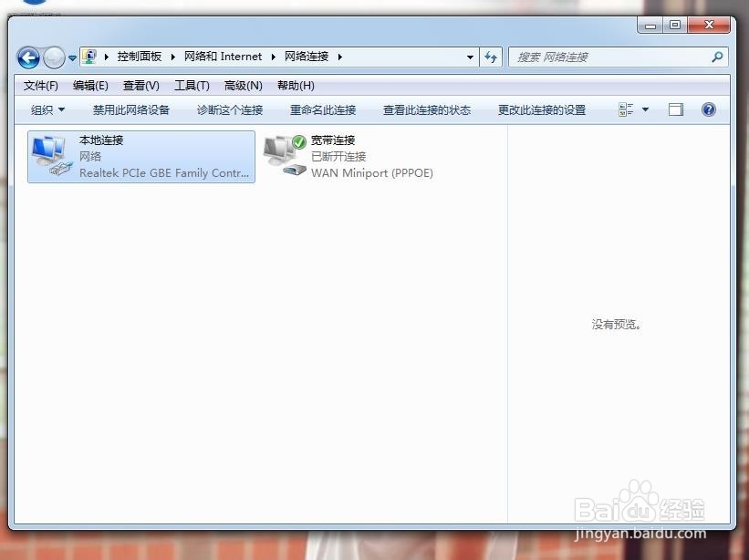This screenshot has height=560, width=749.
Task: Click 诊断这个连接 on the toolbar
Action: coord(229,109)
